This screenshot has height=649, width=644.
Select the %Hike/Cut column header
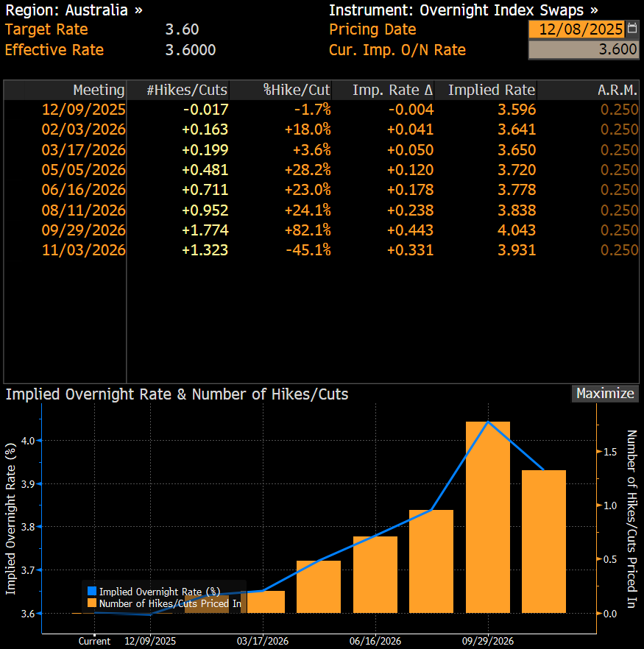click(297, 90)
